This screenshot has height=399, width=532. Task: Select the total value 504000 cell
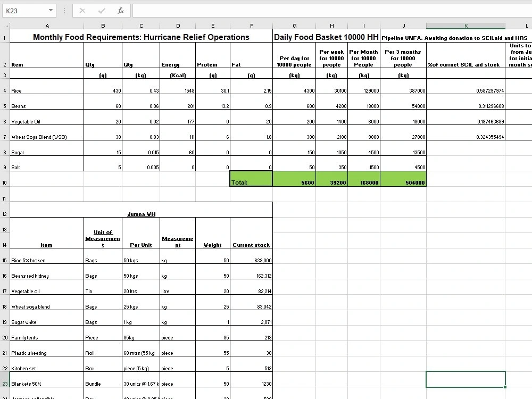[x=403, y=179]
